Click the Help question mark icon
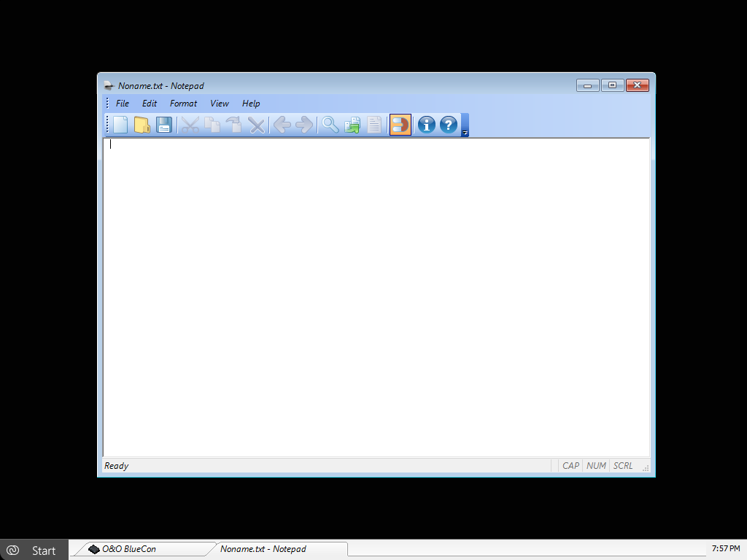The height and width of the screenshot is (560, 747). click(448, 125)
